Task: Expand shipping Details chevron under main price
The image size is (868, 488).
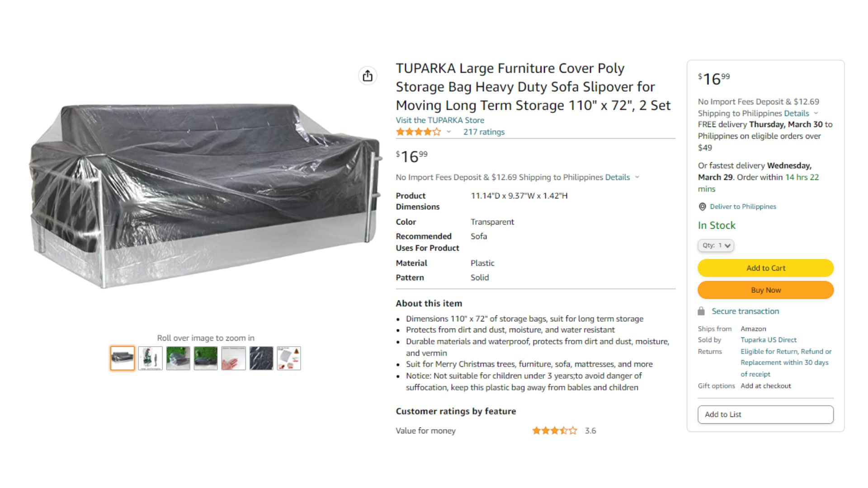Action: pyautogui.click(x=637, y=177)
